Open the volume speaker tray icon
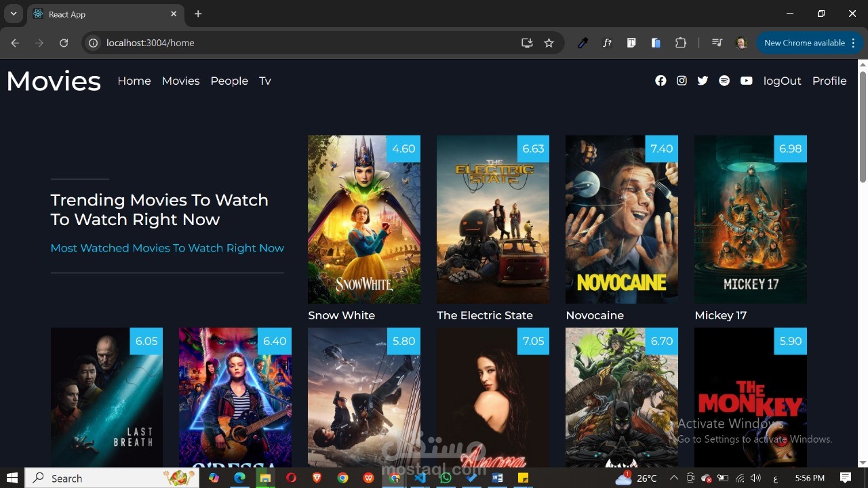This screenshot has width=868, height=488. pos(756,478)
